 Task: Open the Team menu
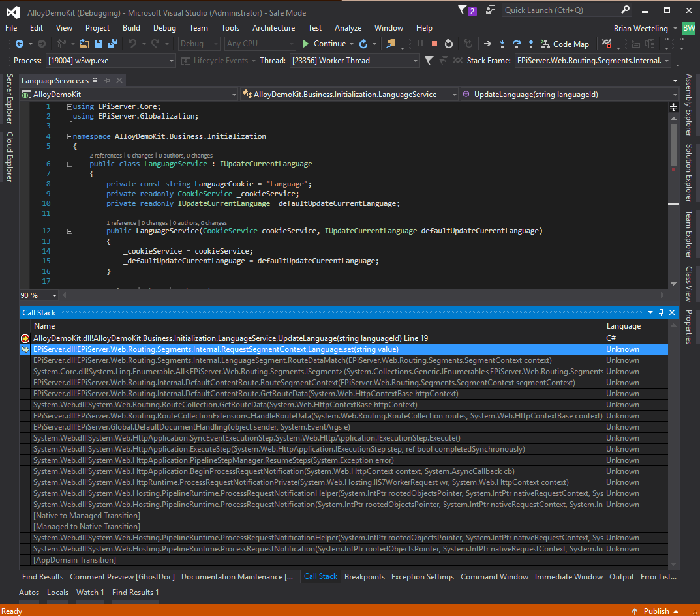pos(198,27)
